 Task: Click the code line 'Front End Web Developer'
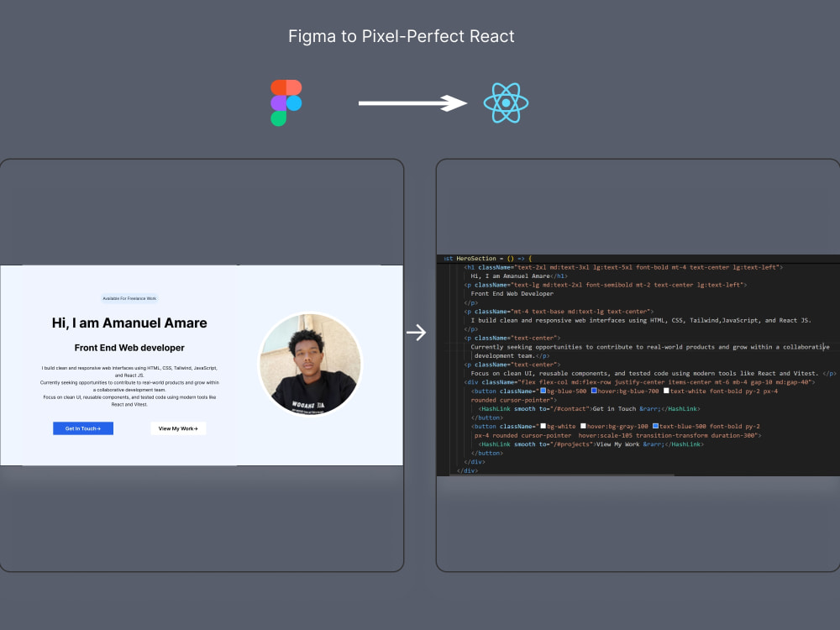coord(512,293)
